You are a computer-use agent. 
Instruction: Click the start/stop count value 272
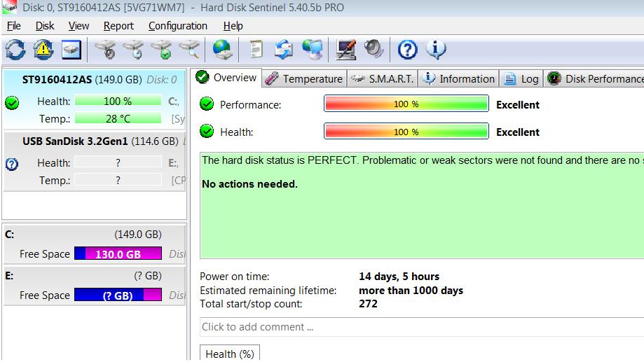coord(368,304)
